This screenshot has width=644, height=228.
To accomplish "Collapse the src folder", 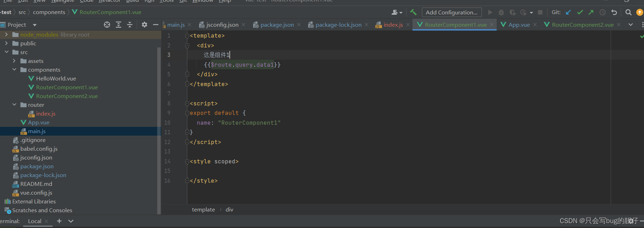I will pos(6,52).
